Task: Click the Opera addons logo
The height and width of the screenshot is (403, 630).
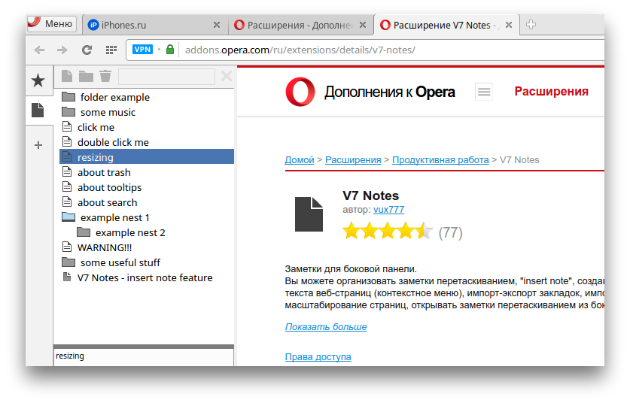Action: (x=370, y=92)
